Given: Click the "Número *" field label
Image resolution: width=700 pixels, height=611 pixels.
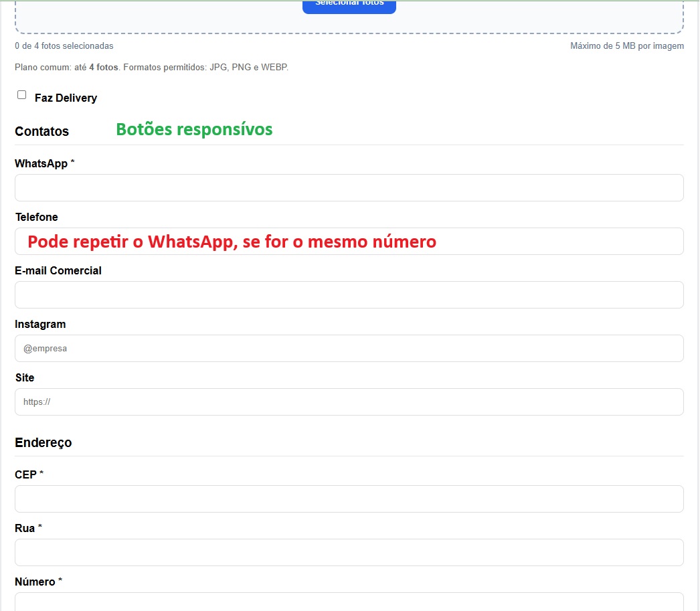Looking at the screenshot, I should 38,582.
